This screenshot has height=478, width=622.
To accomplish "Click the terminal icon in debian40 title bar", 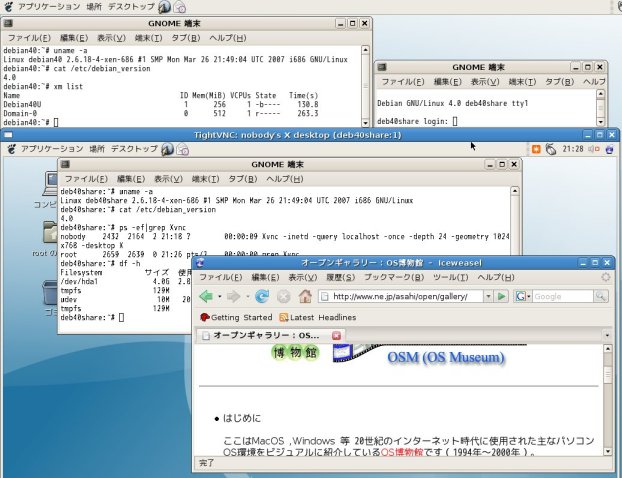I will tap(8, 23).
